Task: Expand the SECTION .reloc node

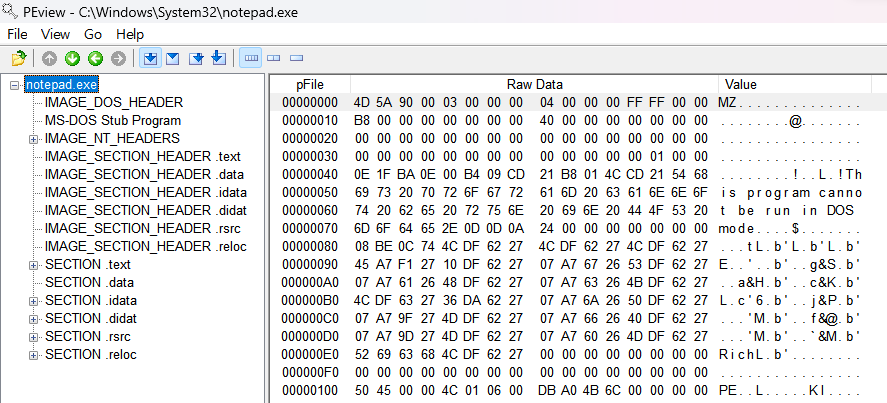Action: 33,355
